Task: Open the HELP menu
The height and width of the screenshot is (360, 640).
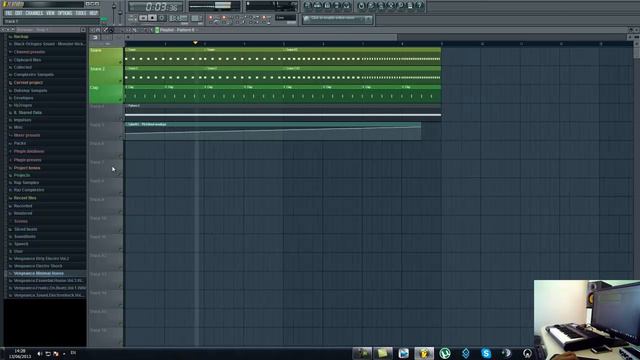Action: [93, 13]
